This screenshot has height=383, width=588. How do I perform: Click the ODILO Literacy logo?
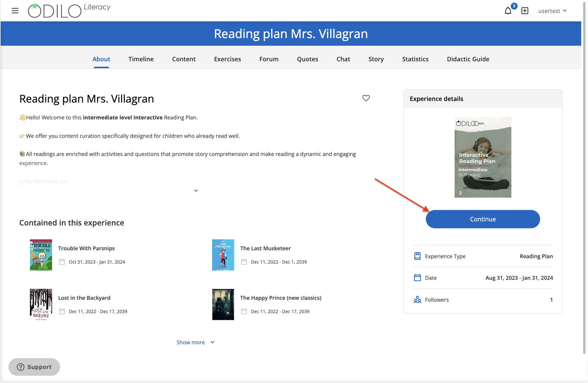click(x=69, y=11)
